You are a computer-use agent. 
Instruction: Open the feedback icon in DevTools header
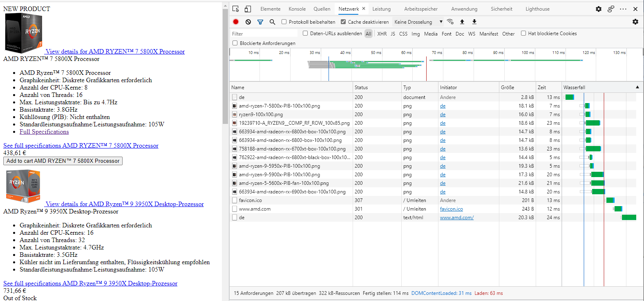pos(611,9)
